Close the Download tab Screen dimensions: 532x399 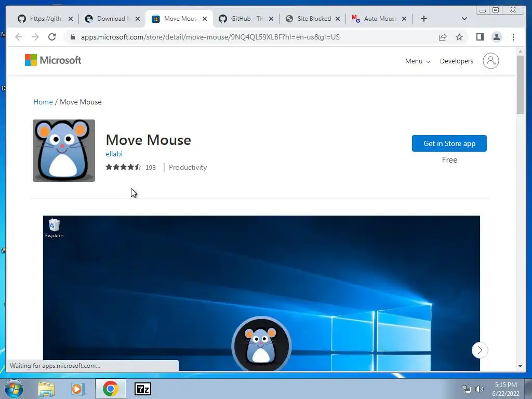pyautogui.click(x=137, y=19)
